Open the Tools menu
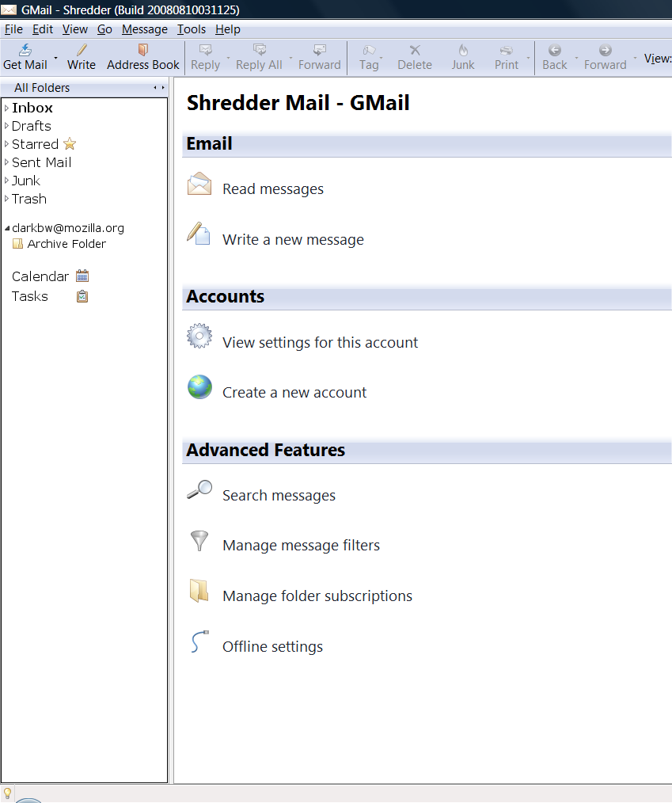This screenshot has height=803, width=672. [192, 29]
